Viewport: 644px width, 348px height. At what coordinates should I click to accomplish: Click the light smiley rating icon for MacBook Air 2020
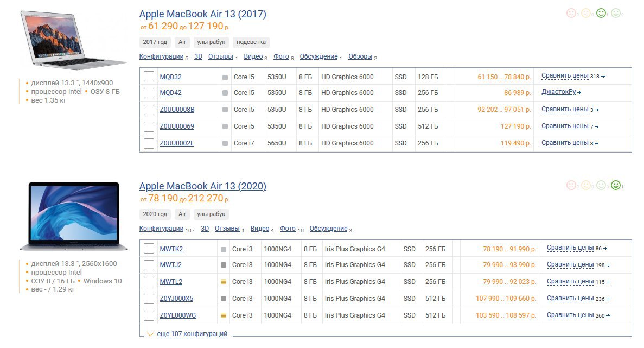click(x=601, y=185)
